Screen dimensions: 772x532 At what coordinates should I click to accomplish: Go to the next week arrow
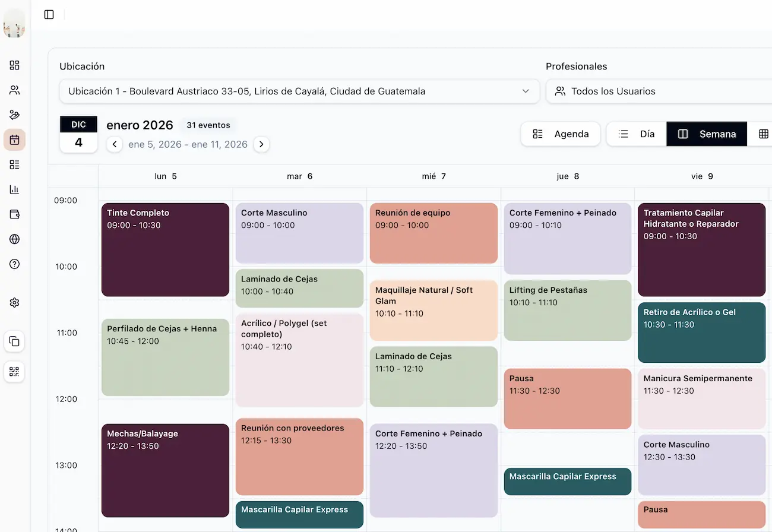[261, 144]
